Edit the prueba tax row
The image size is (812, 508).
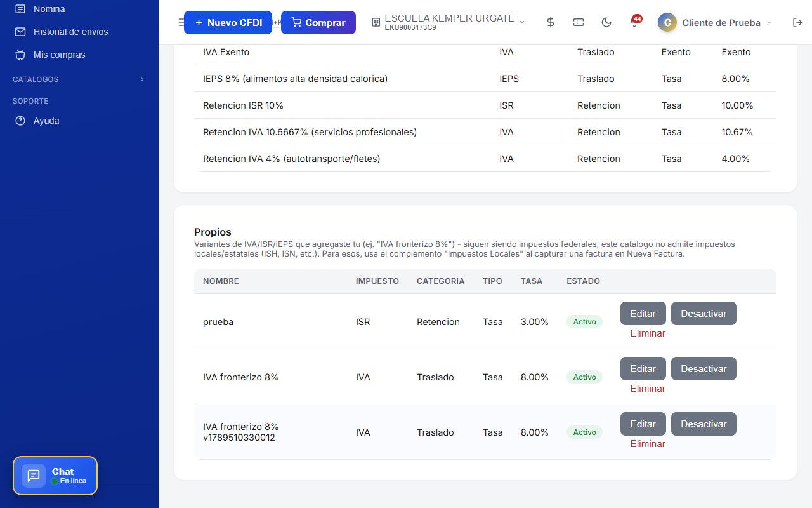point(643,314)
